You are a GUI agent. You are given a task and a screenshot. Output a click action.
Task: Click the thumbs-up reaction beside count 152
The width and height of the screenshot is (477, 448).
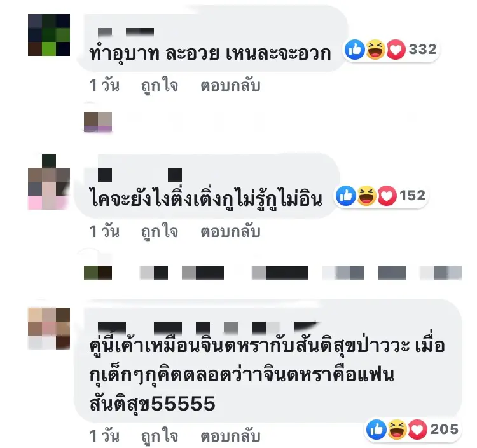tap(346, 196)
